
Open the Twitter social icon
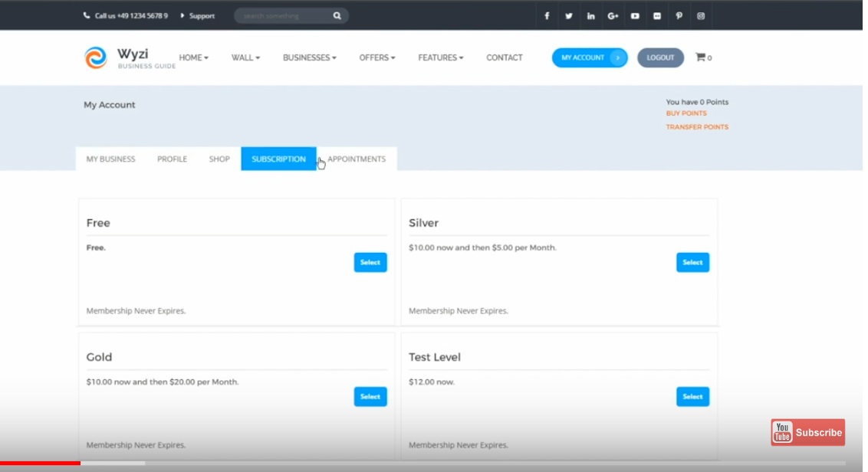(569, 15)
